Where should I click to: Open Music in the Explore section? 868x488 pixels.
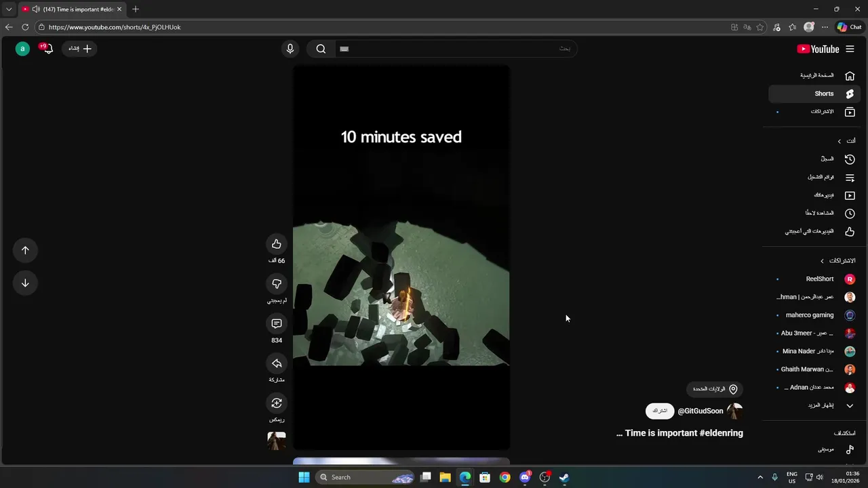click(x=814, y=449)
